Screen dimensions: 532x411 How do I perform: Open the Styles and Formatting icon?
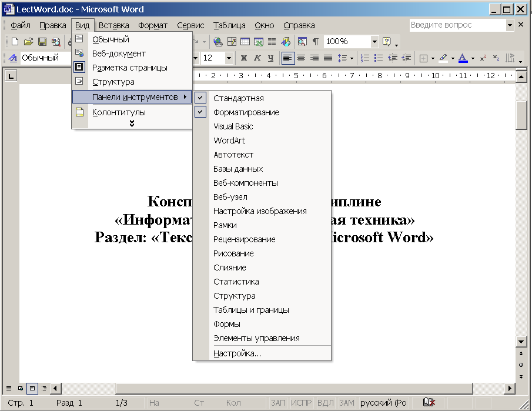(13, 58)
